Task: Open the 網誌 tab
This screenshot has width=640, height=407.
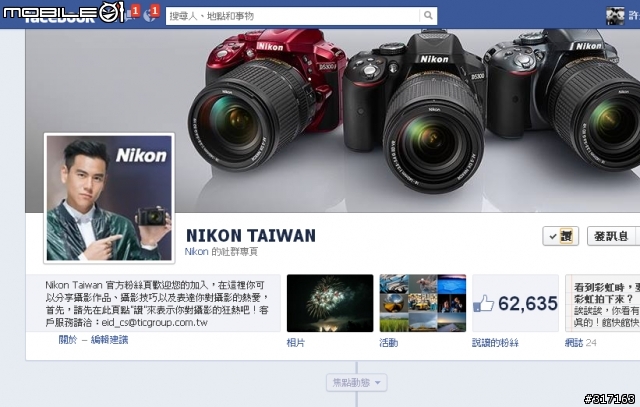Action: point(574,343)
